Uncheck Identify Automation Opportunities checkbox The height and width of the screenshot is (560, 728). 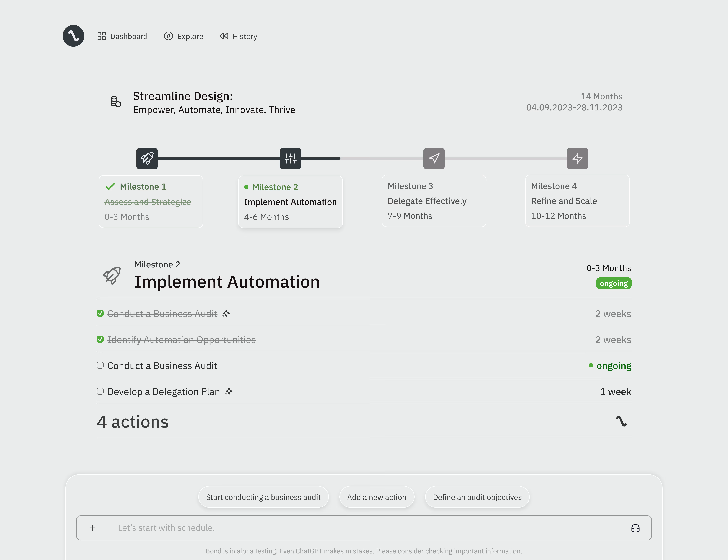100,339
